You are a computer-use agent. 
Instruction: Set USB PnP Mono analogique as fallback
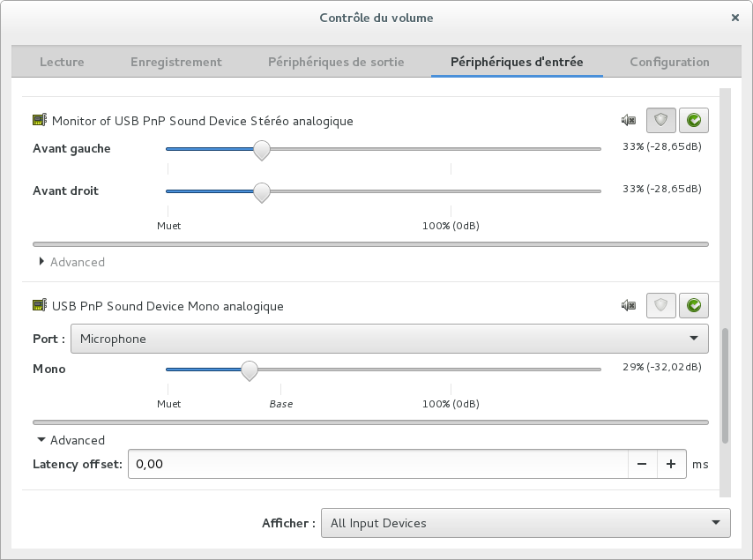click(x=694, y=305)
